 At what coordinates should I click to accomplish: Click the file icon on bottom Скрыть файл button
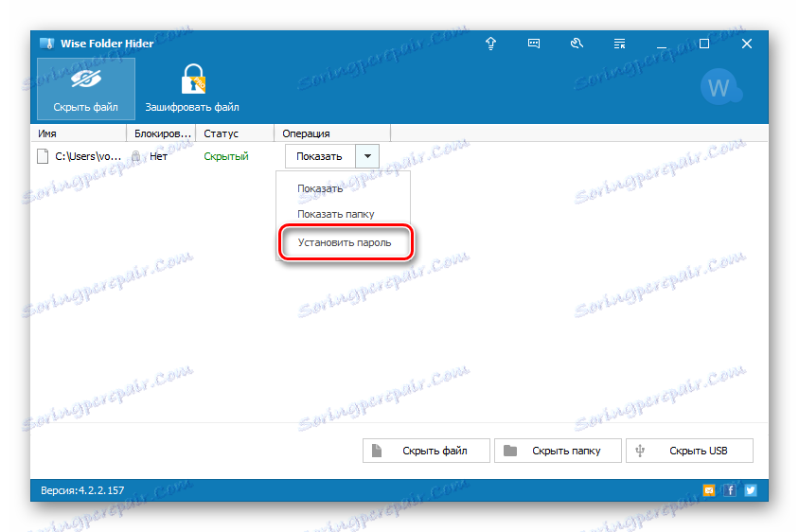point(377,451)
